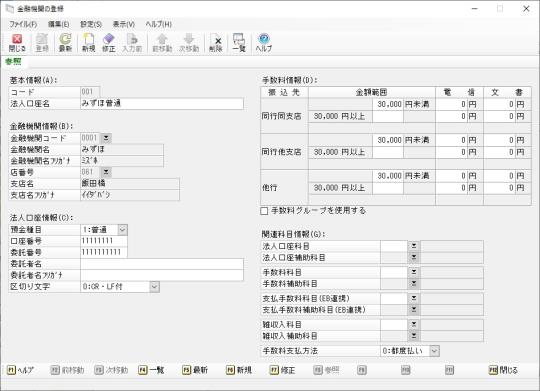
Task: Click the 登録 toolbar icon
Action: click(x=42, y=43)
